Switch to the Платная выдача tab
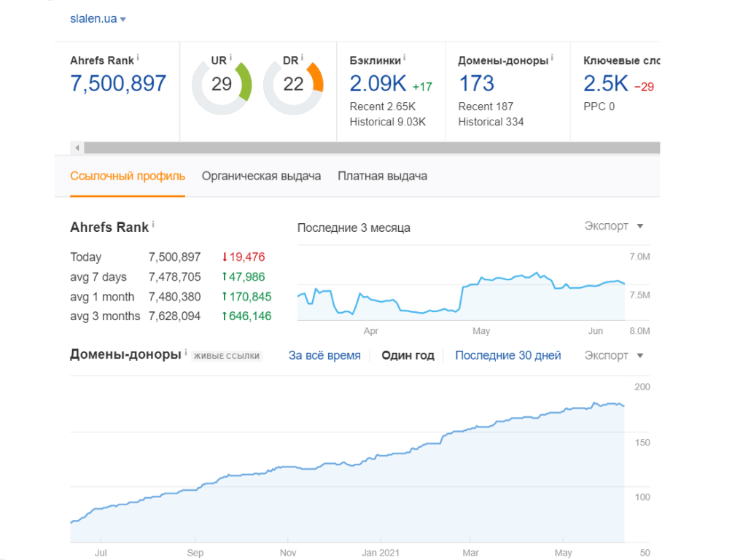743x560 pixels. 382,176
